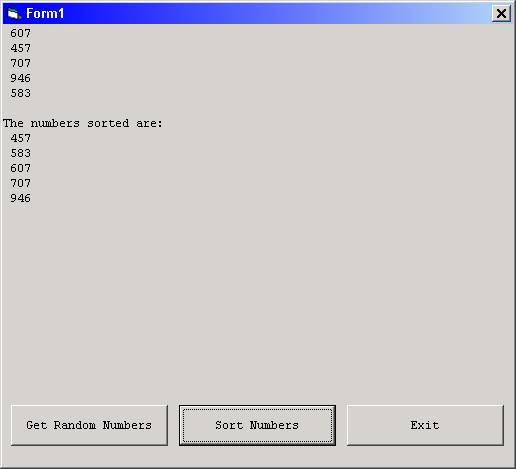Generate values with Get Random Numbers

89,425
